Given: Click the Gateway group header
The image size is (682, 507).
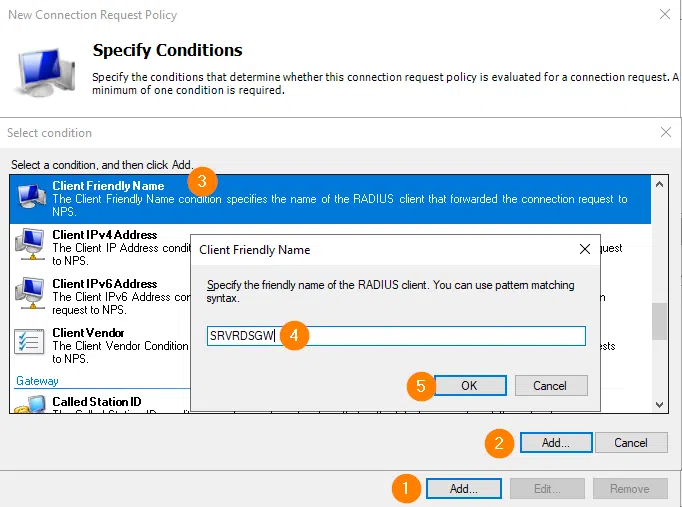Looking at the screenshot, I should (38, 381).
